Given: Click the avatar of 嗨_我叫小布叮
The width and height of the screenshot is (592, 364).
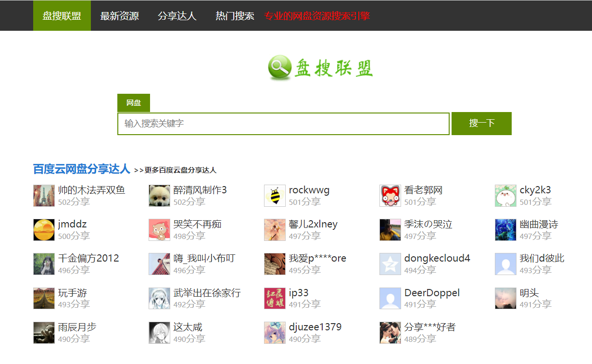Looking at the screenshot, I should click(159, 264).
